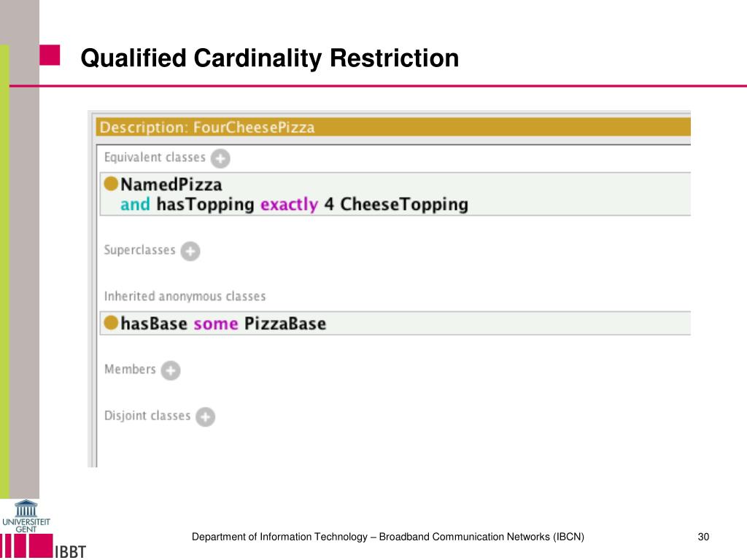Add a member with the plus icon
747x560 pixels.
(x=171, y=370)
